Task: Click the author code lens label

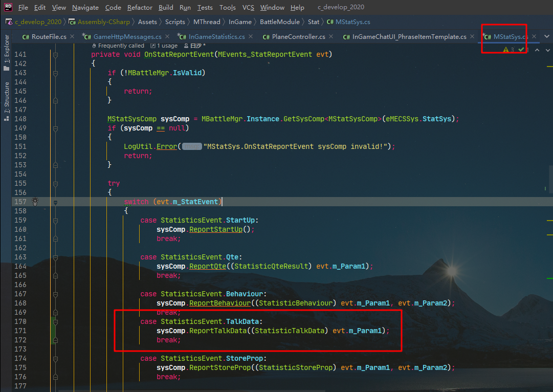Action: (195, 46)
